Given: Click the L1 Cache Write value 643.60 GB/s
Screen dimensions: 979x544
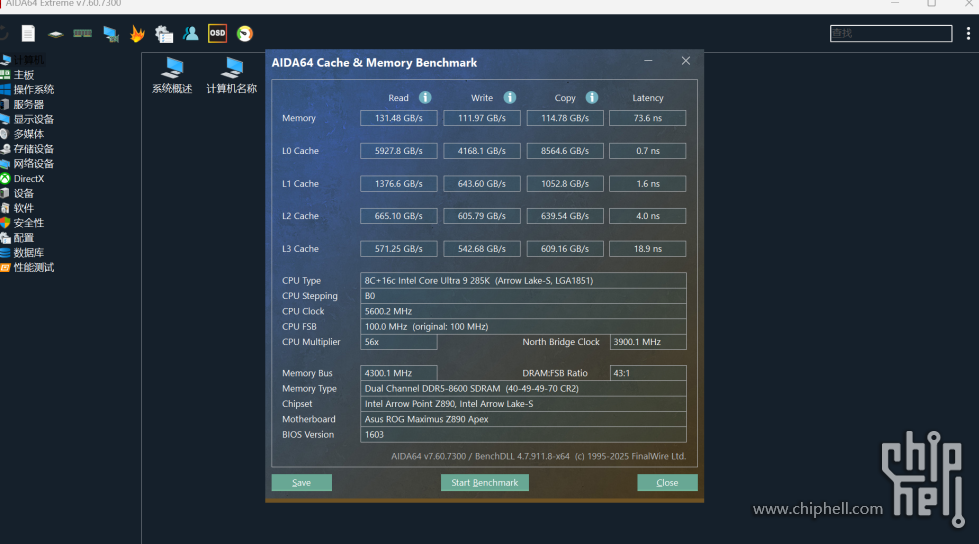Looking at the screenshot, I should [482, 184].
